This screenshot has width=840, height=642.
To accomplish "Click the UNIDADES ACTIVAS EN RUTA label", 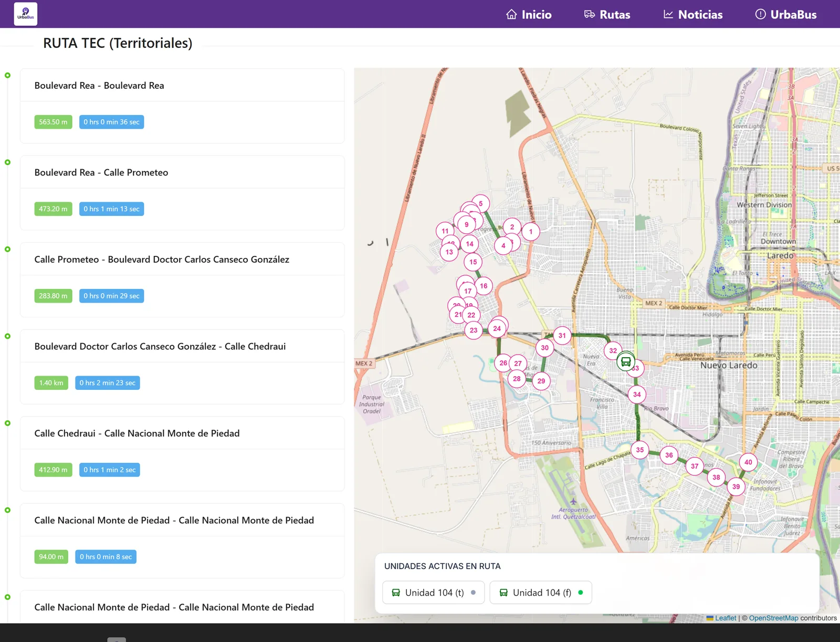I will (x=442, y=566).
